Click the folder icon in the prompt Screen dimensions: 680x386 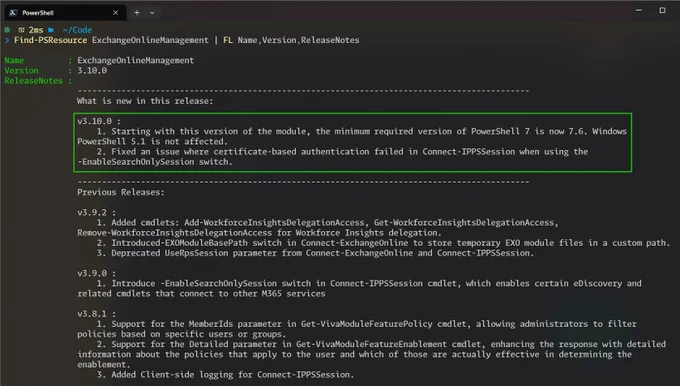(51, 29)
